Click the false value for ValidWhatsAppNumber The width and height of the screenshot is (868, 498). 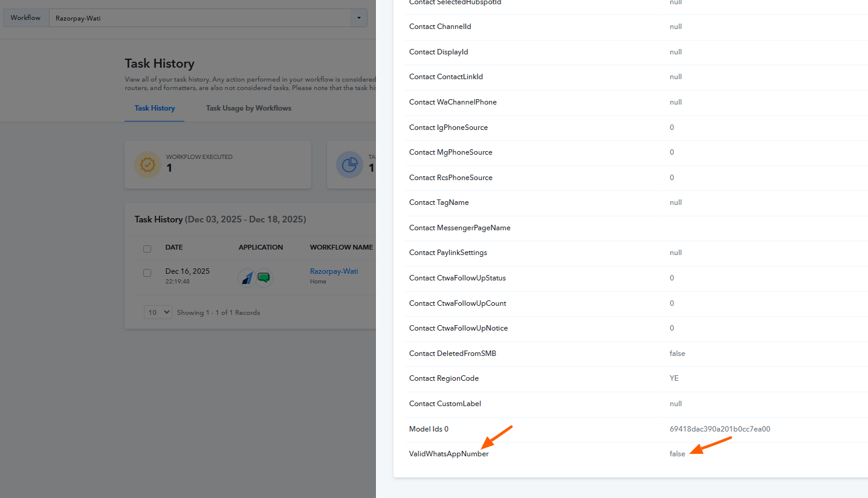[x=677, y=454]
